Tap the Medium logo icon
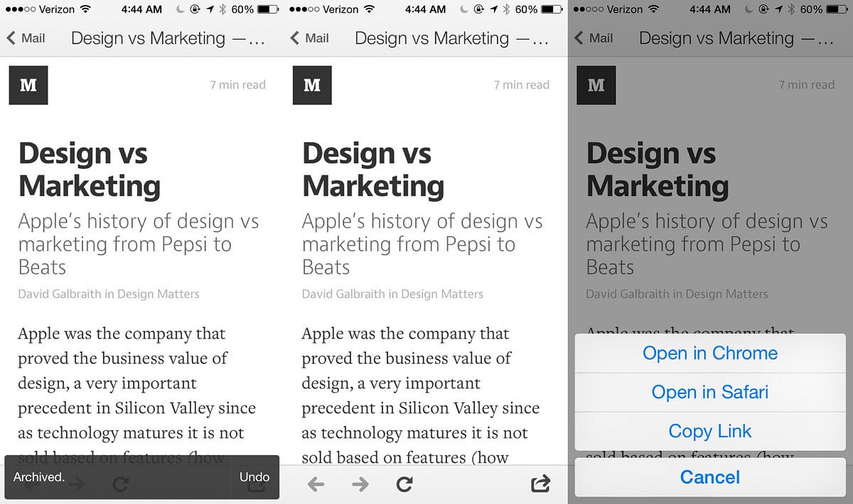Image resolution: width=853 pixels, height=504 pixels. coord(28,85)
